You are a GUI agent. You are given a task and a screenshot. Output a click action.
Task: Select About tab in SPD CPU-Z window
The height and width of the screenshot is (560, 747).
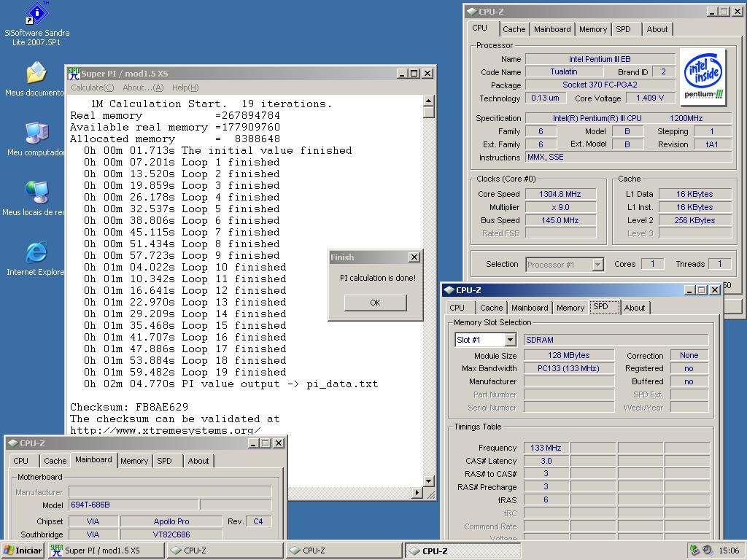pos(635,308)
